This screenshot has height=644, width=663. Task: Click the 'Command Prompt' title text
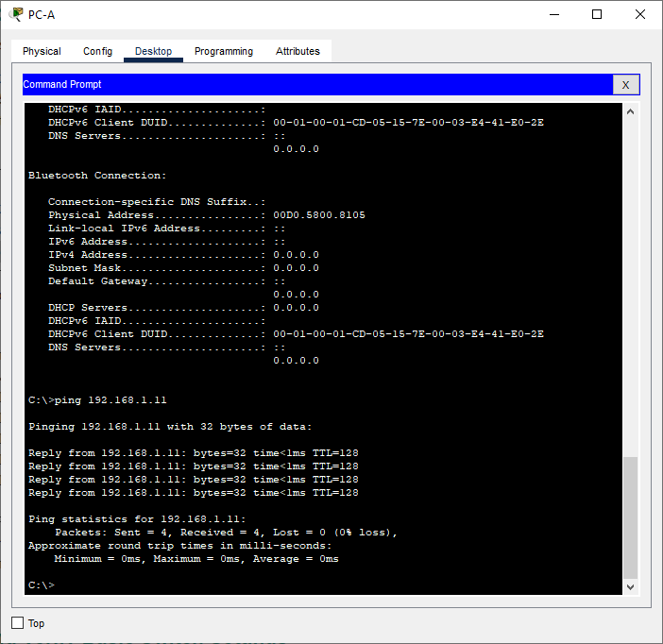[x=62, y=85]
